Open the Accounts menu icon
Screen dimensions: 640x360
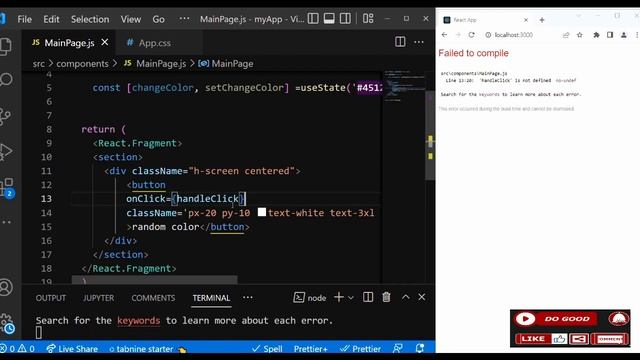[x=6, y=287]
